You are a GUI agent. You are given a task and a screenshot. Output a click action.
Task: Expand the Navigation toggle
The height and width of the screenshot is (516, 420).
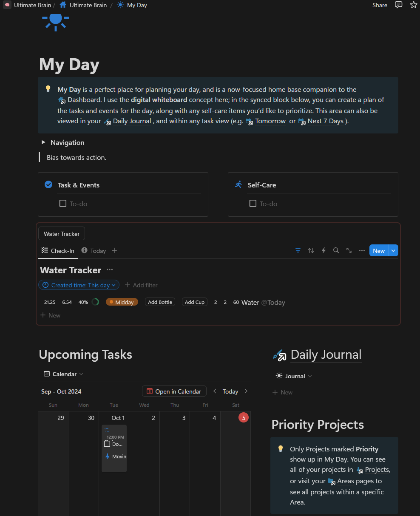tap(43, 142)
